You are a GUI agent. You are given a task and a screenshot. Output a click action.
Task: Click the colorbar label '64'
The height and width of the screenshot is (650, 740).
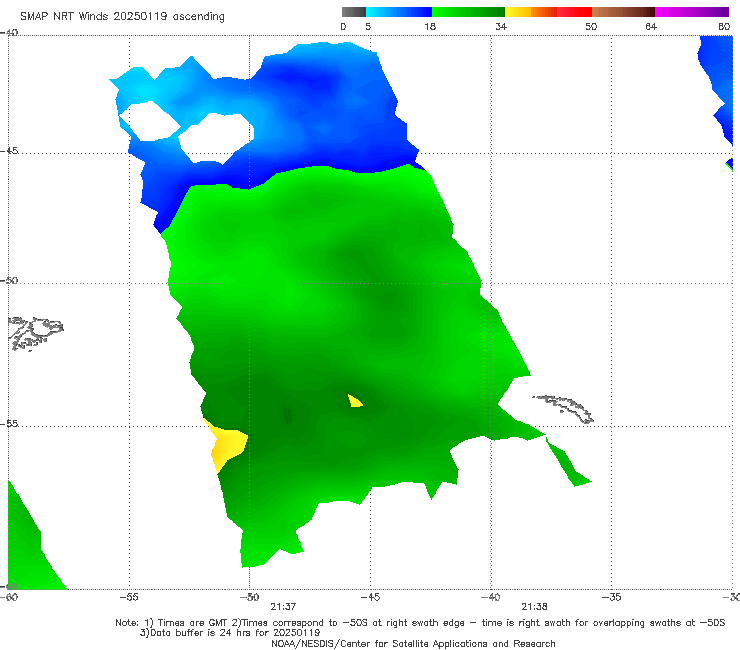(651, 27)
